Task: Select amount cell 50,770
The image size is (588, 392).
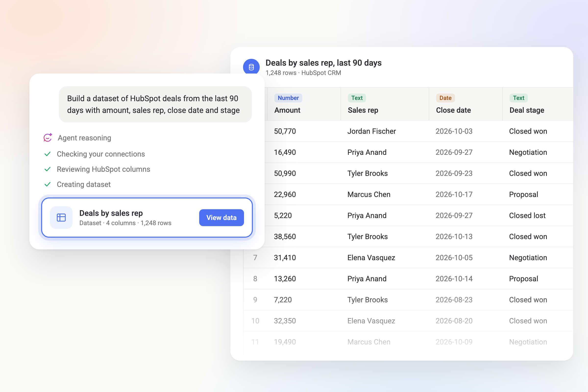Action: 285,131
